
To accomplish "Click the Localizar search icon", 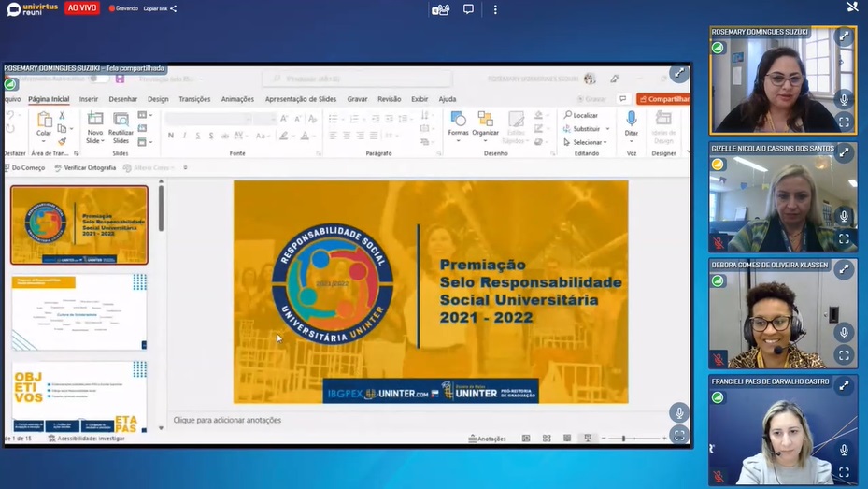I will click(x=567, y=115).
